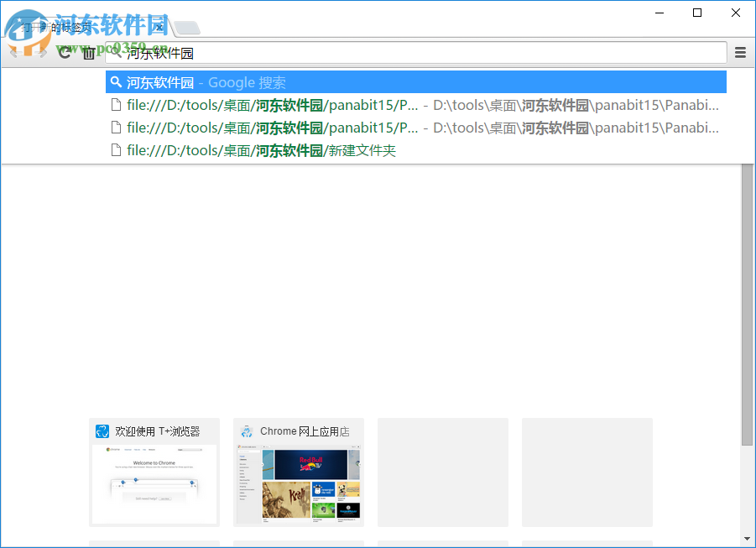Screen dimensions: 756x548
Task: Click the Chrome Web Store logo icon
Action: coord(247,431)
